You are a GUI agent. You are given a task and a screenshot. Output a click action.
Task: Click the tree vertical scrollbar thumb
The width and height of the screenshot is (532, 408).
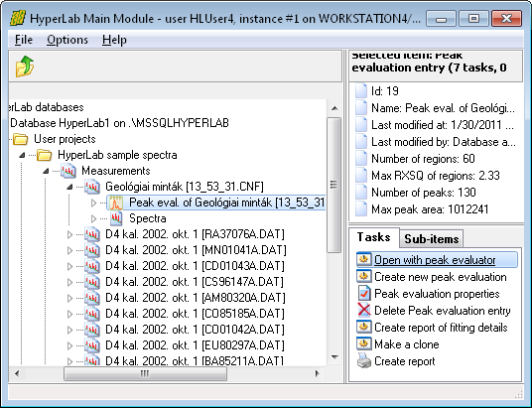point(333,185)
